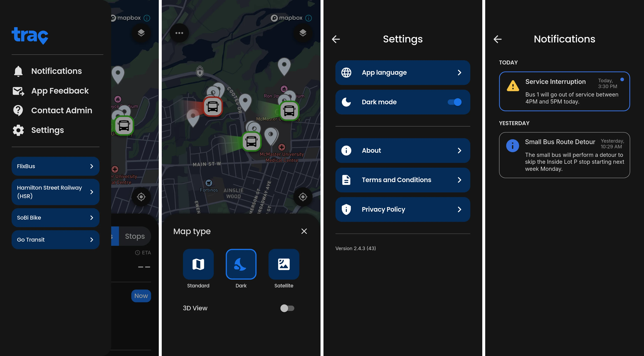This screenshot has height=356, width=644.
Task: Open About chevron
Action: 459,151
